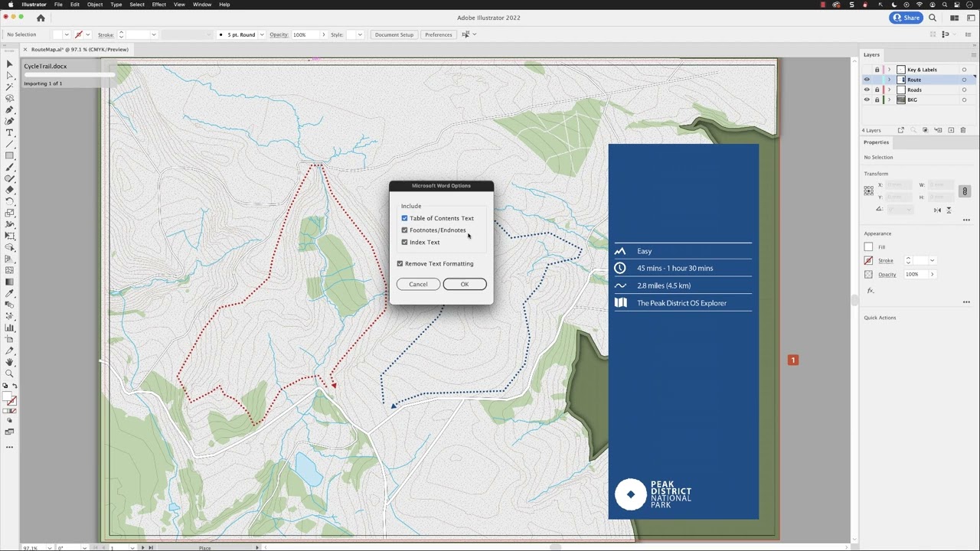
Task: Click the Fill swatch in Properties
Action: (x=868, y=247)
